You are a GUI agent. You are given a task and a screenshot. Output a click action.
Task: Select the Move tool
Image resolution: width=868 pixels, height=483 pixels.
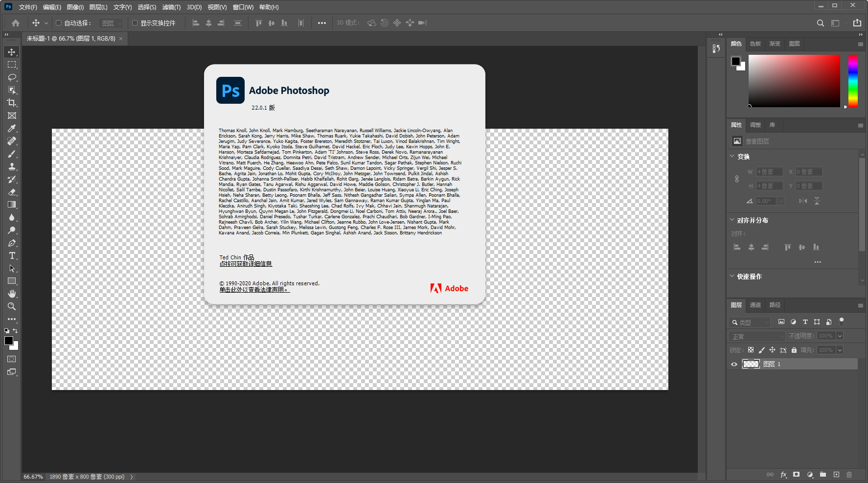(12, 51)
